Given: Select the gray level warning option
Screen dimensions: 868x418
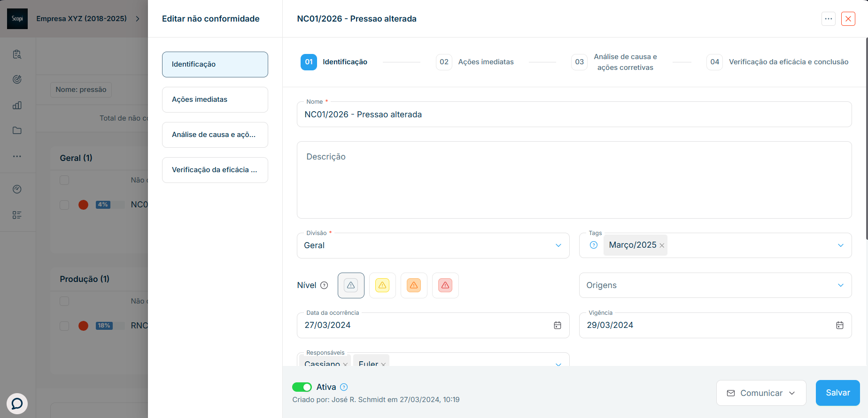Looking at the screenshot, I should 351,285.
